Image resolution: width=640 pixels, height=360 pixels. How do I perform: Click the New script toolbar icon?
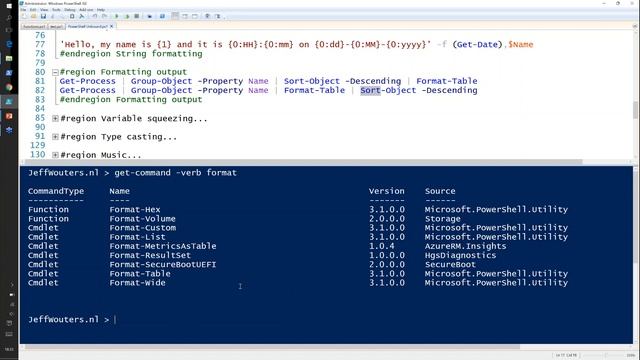(24, 16)
